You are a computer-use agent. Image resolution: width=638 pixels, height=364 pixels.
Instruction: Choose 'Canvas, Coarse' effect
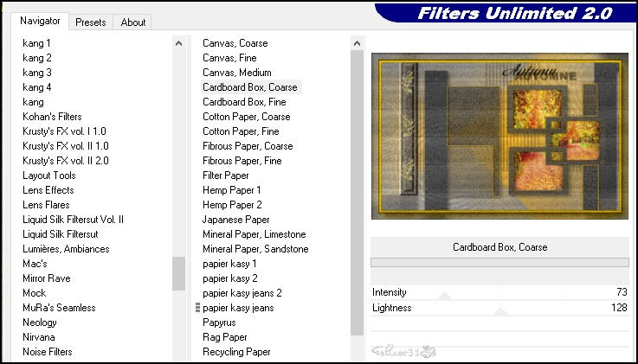tap(235, 43)
